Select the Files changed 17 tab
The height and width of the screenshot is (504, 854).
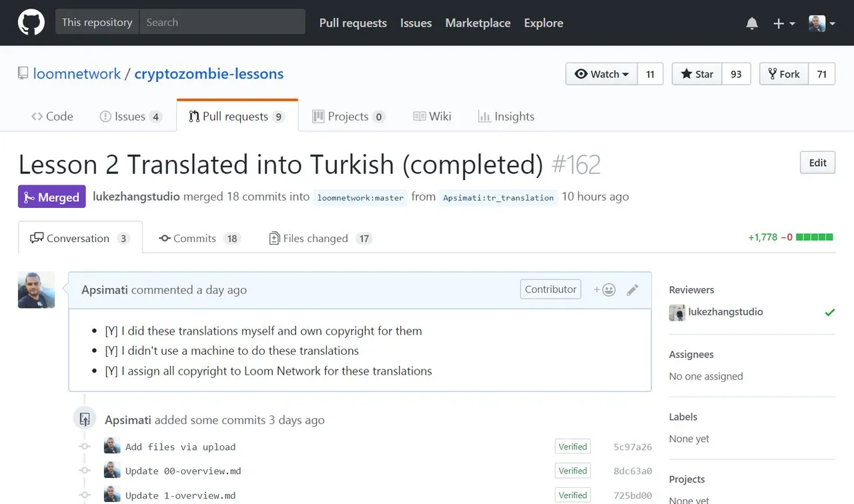point(320,238)
